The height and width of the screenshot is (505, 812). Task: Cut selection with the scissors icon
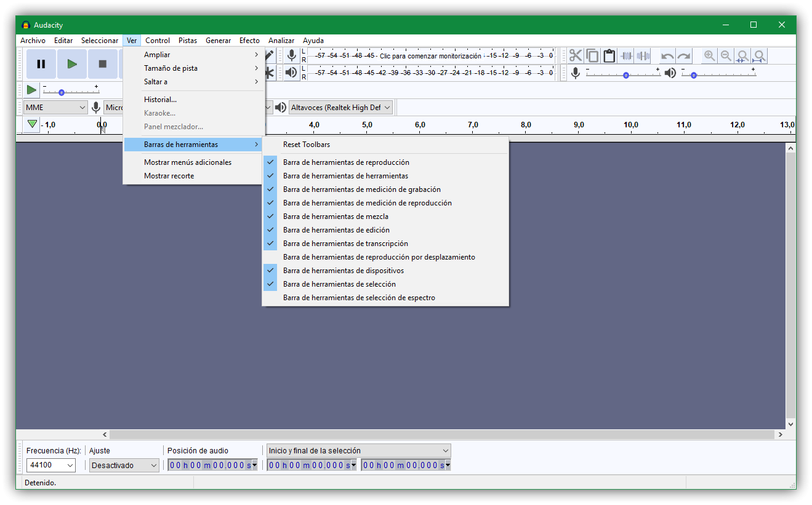coord(576,56)
